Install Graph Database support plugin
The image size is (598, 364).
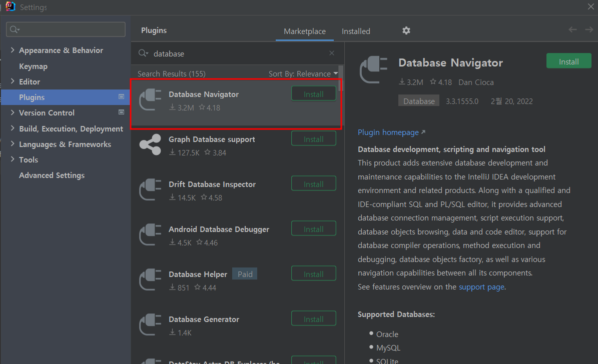click(313, 138)
